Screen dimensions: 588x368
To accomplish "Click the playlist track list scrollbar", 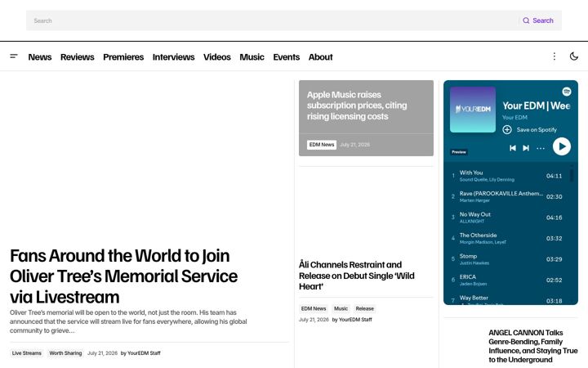I will (x=572, y=175).
